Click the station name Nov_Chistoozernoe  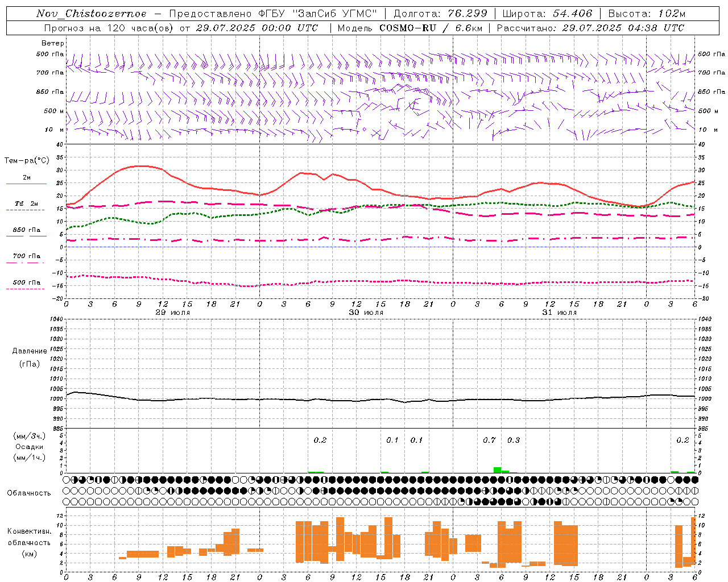(92, 14)
